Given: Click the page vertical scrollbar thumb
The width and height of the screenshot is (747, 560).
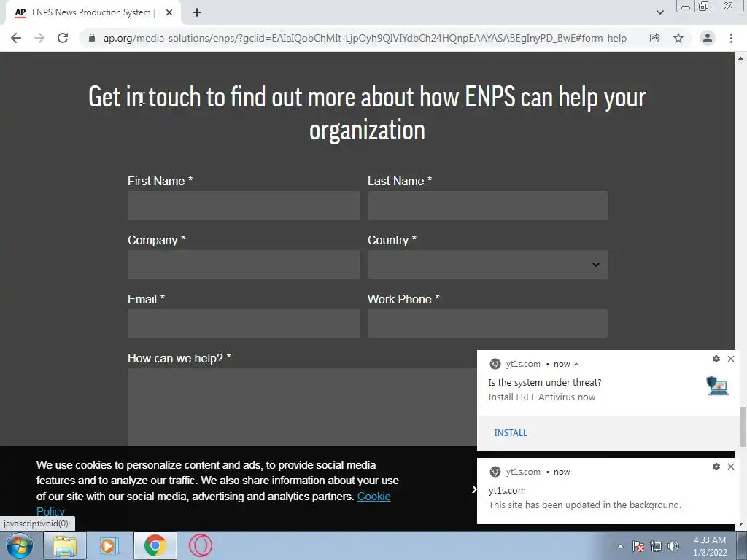Looking at the screenshot, I should (x=742, y=427).
